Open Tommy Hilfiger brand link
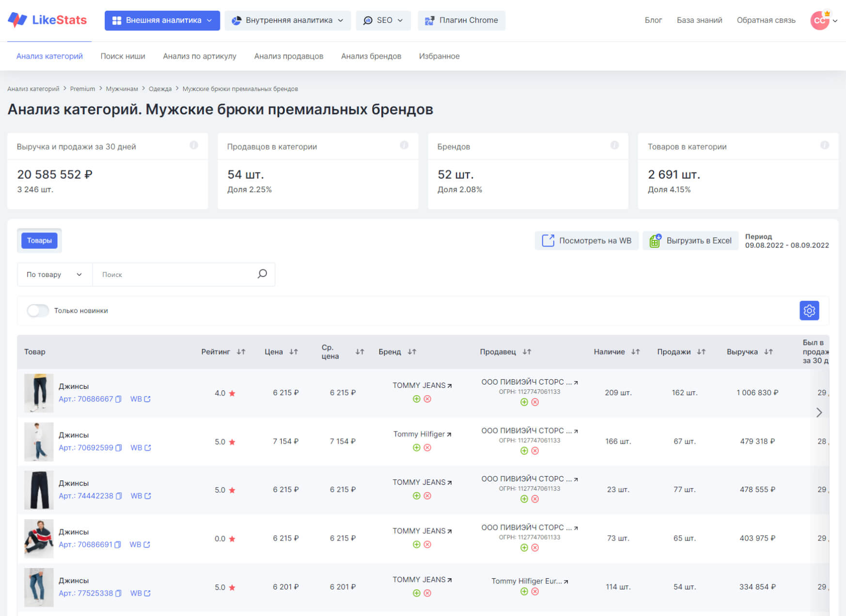846x616 pixels. click(422, 434)
